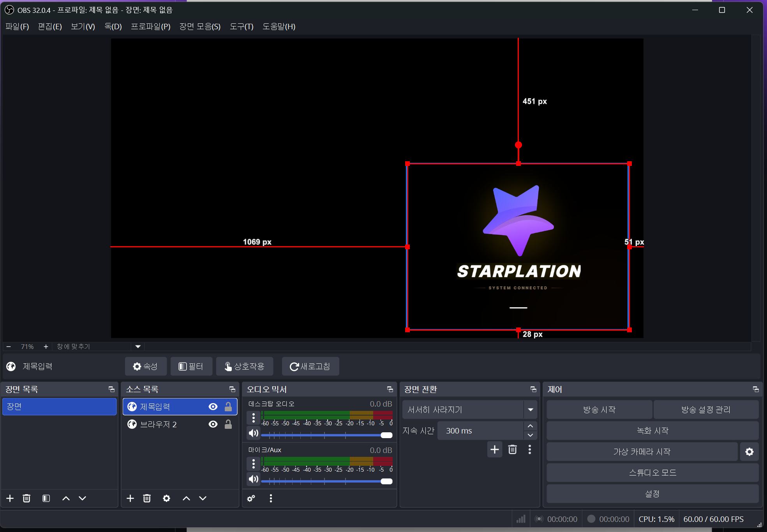Open the 프로파일(P) menu
This screenshot has width=767, height=532.
pos(151,26)
